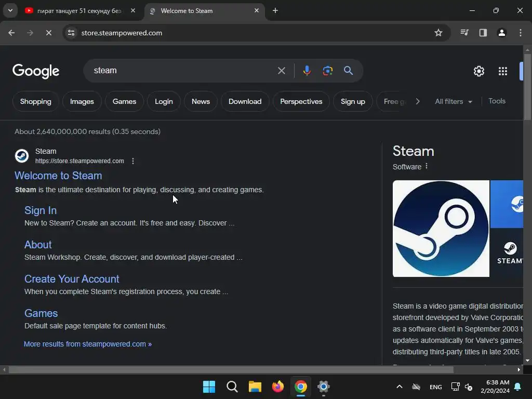Viewport: 532px width, 399px height.
Task: Close the Welcome to Steam tab
Action: tap(257, 10)
